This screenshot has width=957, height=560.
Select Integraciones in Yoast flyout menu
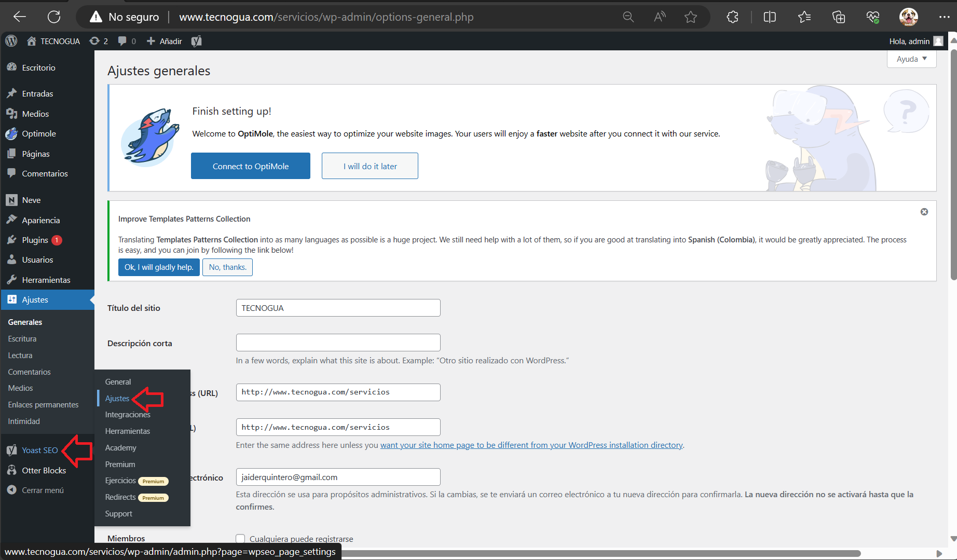[128, 414]
